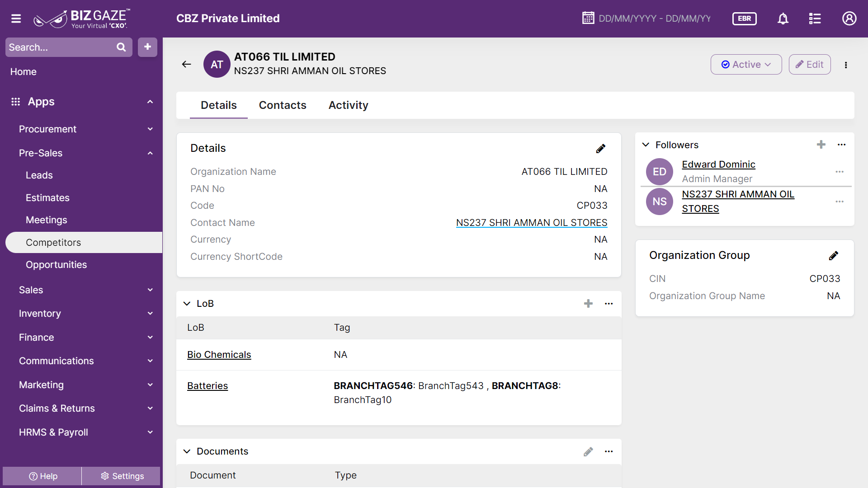Open the vertical three-dot record menu
The image size is (868, 488).
tap(846, 65)
